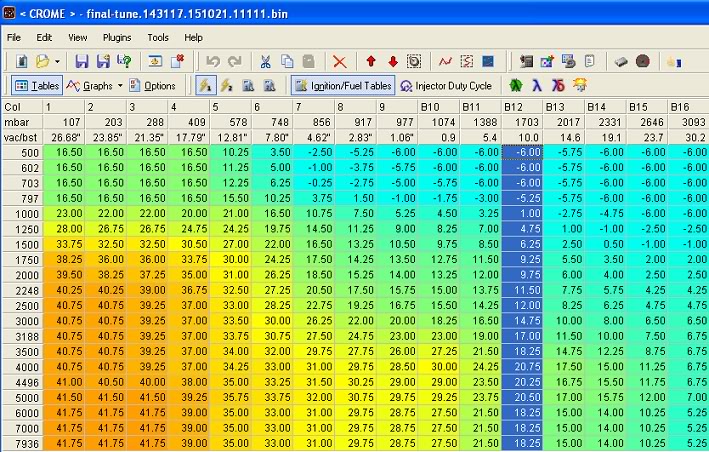Viewport: 709px width, 452px height.
Task: Select cell 33.50 in row 3000
Action: [x=231, y=321]
